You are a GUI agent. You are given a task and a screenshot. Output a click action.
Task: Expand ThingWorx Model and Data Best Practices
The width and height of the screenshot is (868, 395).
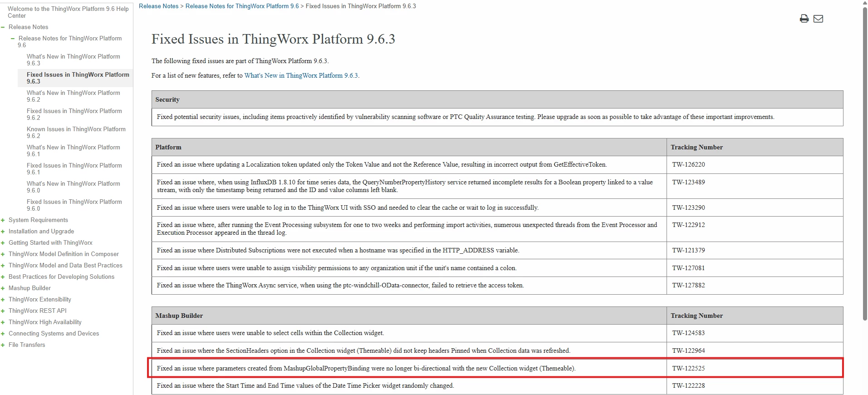click(3, 266)
